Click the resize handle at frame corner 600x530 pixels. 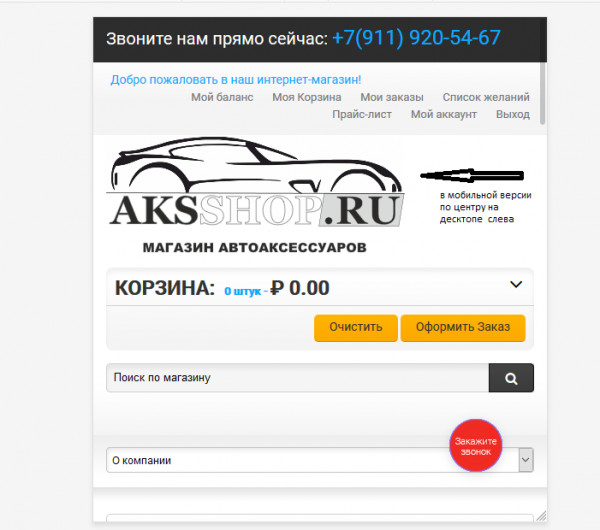[x=541, y=516]
